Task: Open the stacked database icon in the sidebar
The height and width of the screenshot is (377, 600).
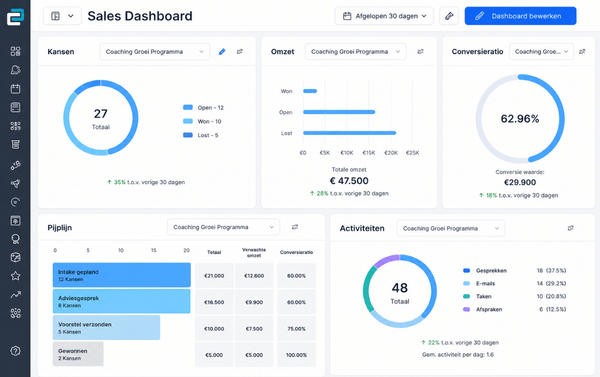Action: point(15,145)
